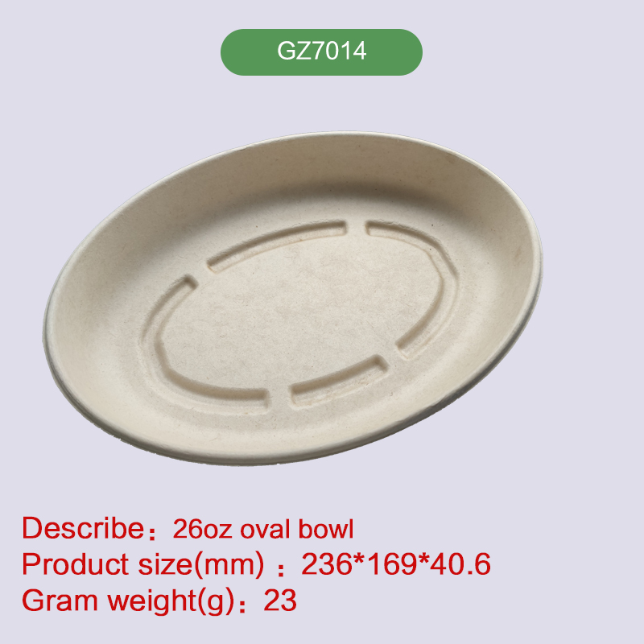The height and width of the screenshot is (644, 644).
Task: Click the flat center of the bowl base
Action: click(299, 312)
